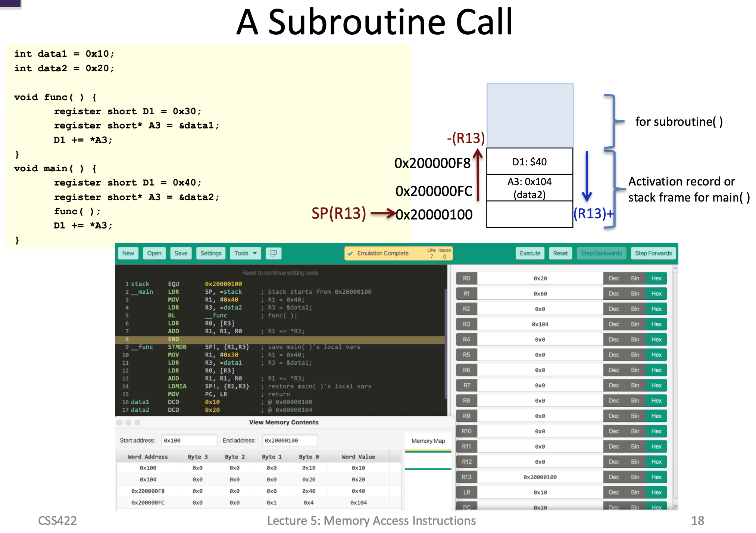Click the code editor vertical scrollbar
Screen dimensions: 756x533
click(446, 343)
